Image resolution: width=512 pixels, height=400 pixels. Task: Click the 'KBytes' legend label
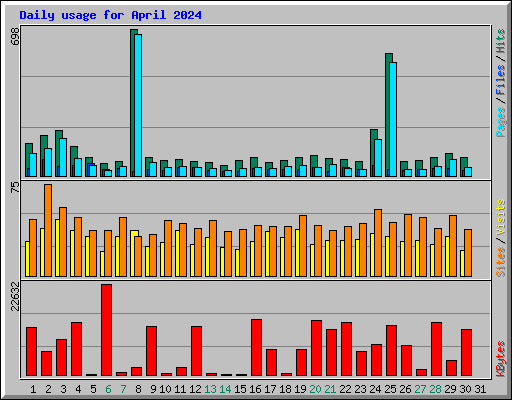tap(501, 359)
